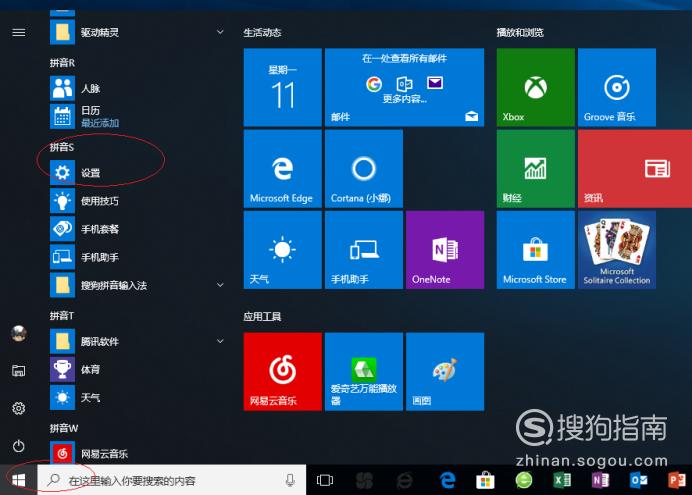Open the Microsoft Store tile
The image size is (692, 495).
tap(535, 250)
